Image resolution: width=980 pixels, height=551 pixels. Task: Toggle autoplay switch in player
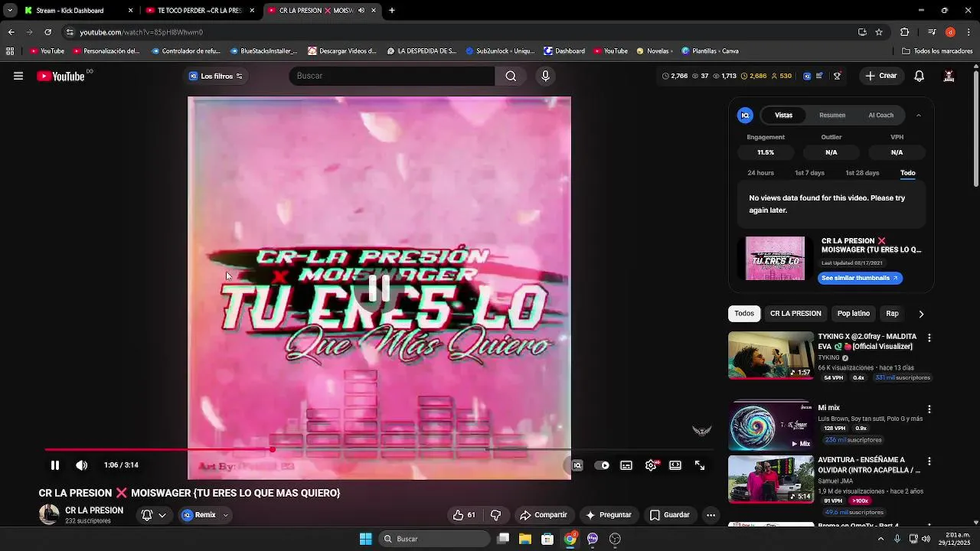603,465
